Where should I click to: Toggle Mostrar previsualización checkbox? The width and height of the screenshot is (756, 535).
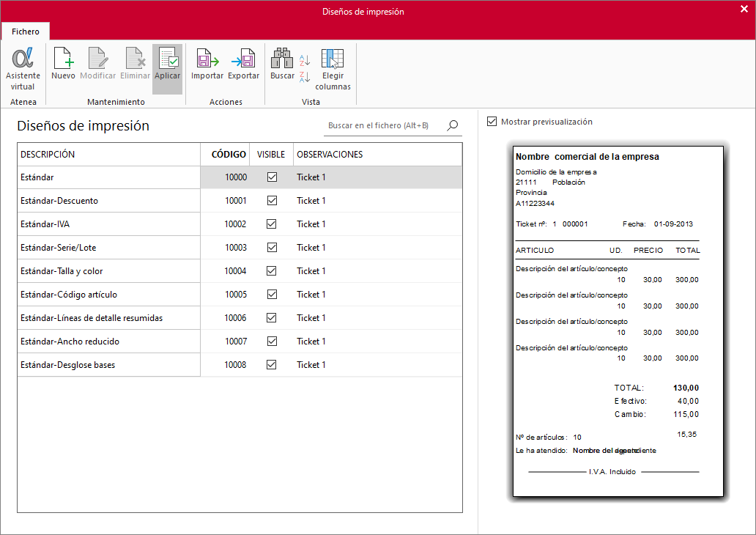(x=492, y=122)
